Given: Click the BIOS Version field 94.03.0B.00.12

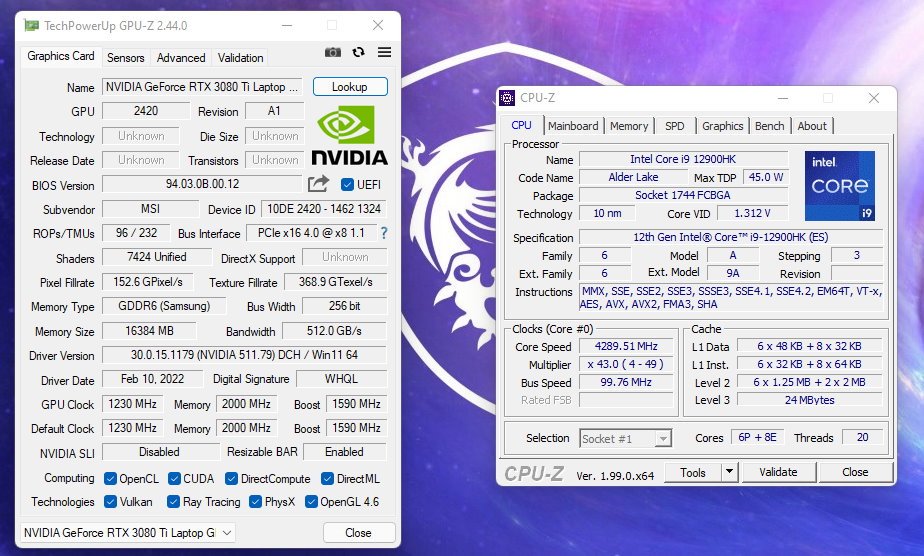Looking at the screenshot, I should [x=202, y=184].
